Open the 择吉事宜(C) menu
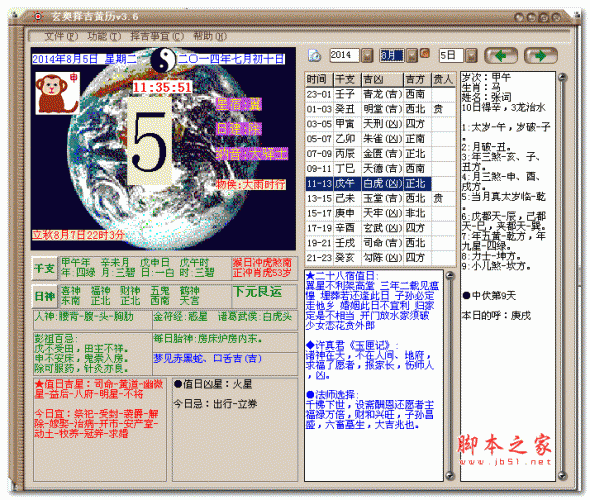The width and height of the screenshot is (590, 500). coord(157,36)
